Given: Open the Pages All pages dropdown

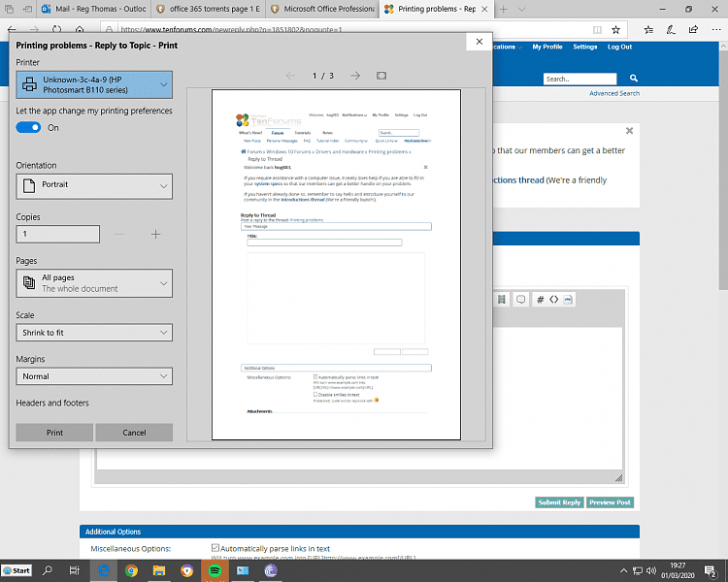Looking at the screenshot, I should (94, 283).
